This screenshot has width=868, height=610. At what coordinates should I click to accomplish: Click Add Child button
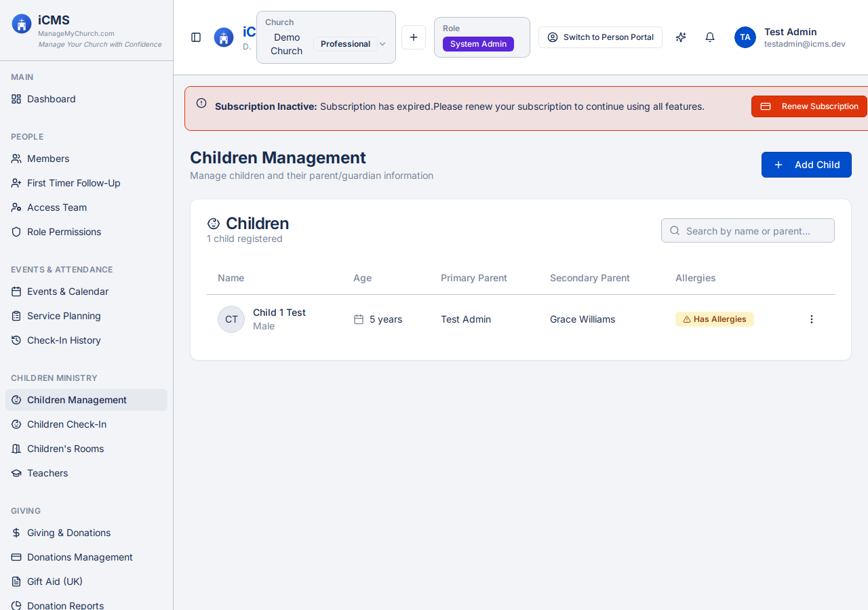[806, 165]
